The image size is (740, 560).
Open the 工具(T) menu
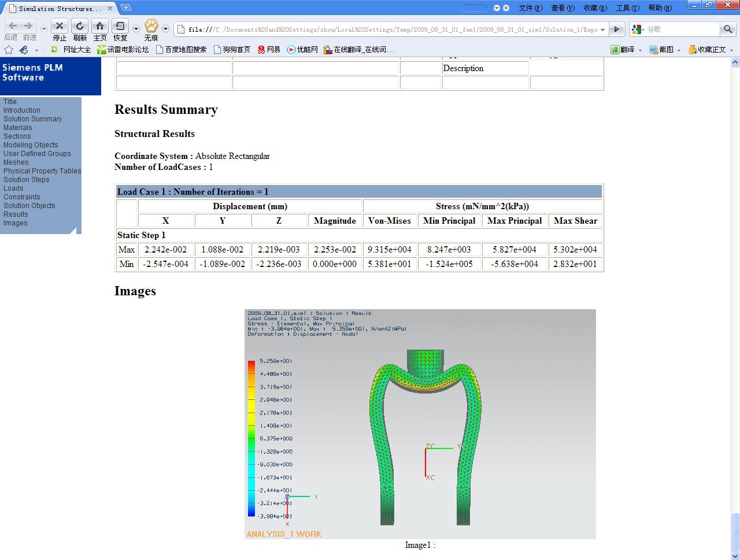[627, 8]
